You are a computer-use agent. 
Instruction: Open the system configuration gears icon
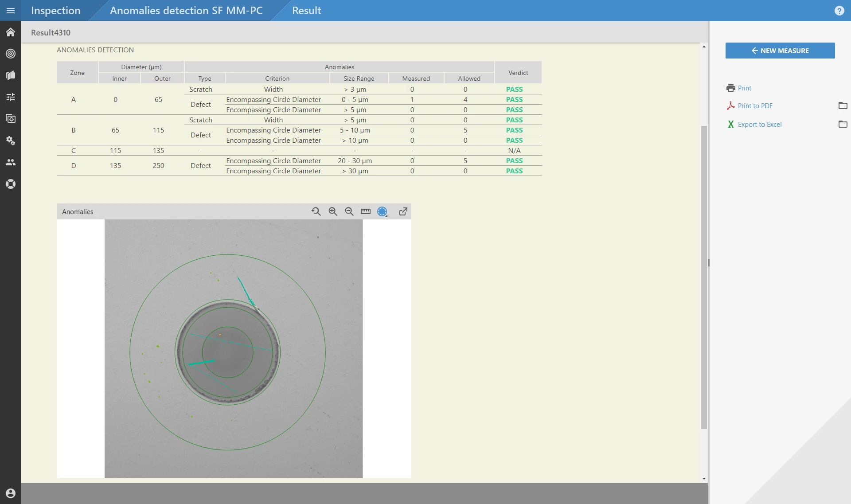[11, 141]
